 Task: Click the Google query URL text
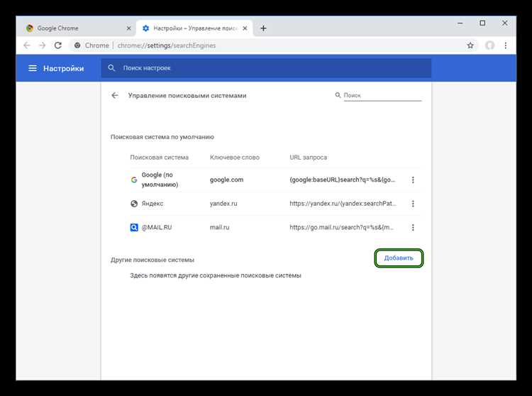(343, 180)
